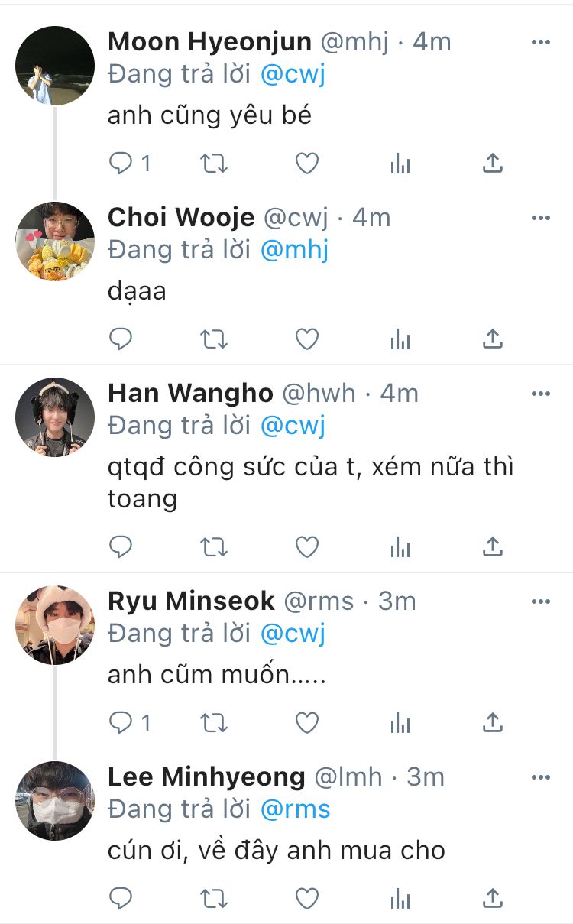
Task: Retweet Choi Wooje's "dạaa" tweet
Action: tap(214, 339)
